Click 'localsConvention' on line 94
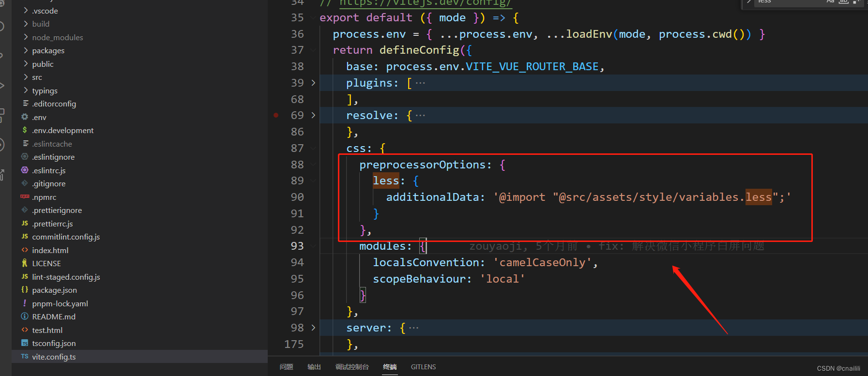868x376 pixels. [x=426, y=262]
